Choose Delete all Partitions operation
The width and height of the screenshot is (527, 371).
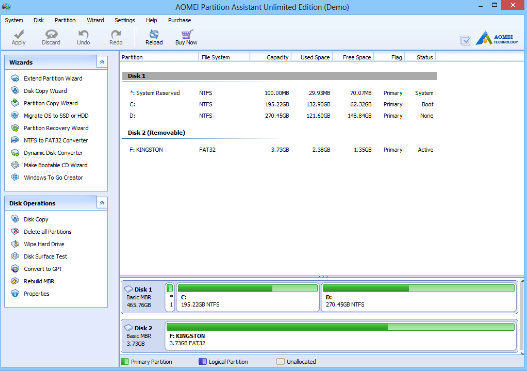[x=47, y=232]
